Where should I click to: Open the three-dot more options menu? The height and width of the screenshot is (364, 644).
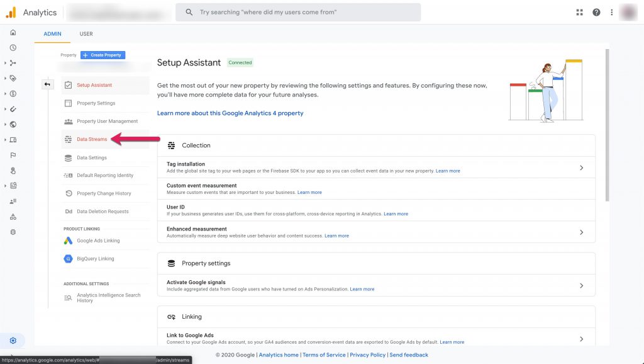pyautogui.click(x=611, y=13)
